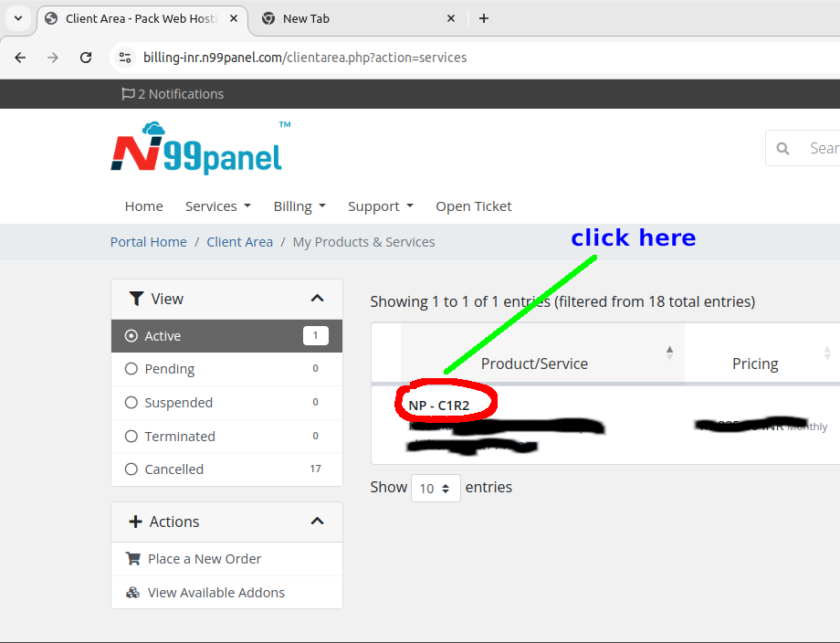Select the Pending filter radio

click(131, 369)
